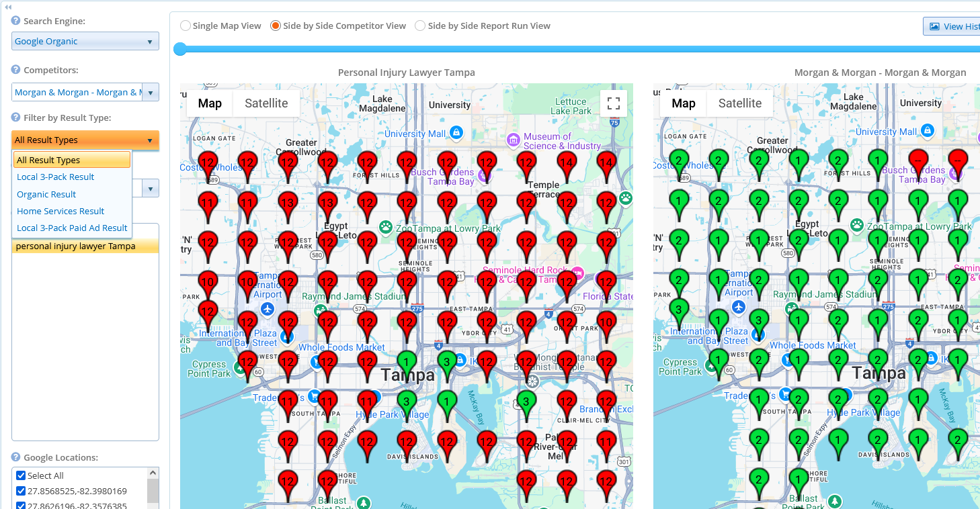Choose Organic Result option
This screenshot has height=509, width=980.
tap(72, 194)
